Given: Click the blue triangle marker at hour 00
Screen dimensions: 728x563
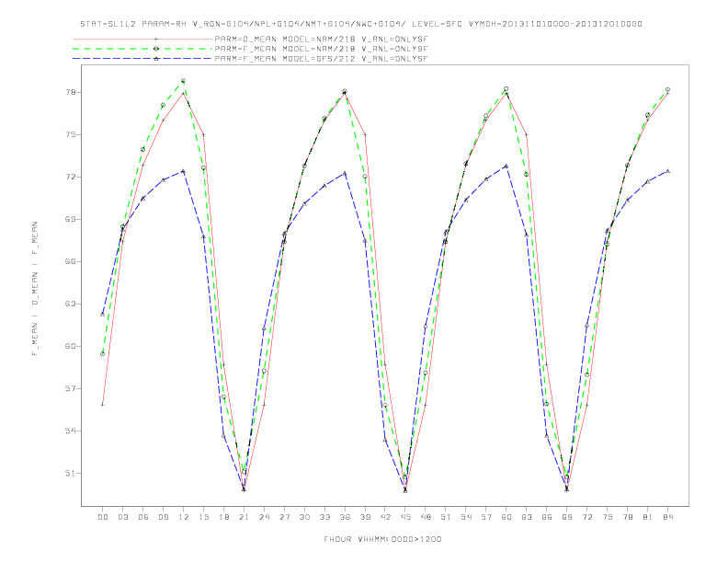Looking at the screenshot, I should coord(103,315).
